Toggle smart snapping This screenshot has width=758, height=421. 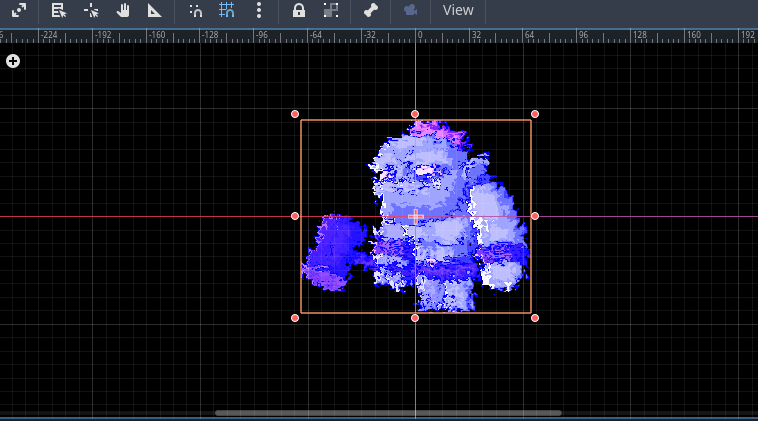pos(195,10)
